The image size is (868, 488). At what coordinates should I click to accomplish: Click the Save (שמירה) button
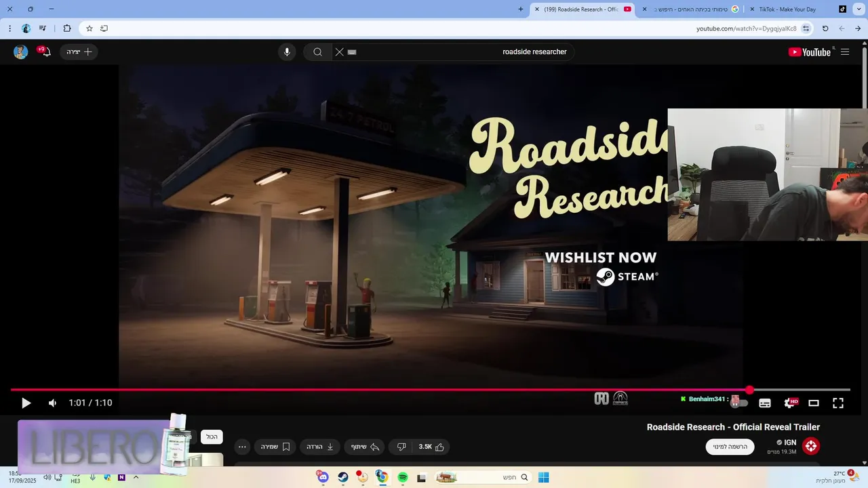(275, 447)
